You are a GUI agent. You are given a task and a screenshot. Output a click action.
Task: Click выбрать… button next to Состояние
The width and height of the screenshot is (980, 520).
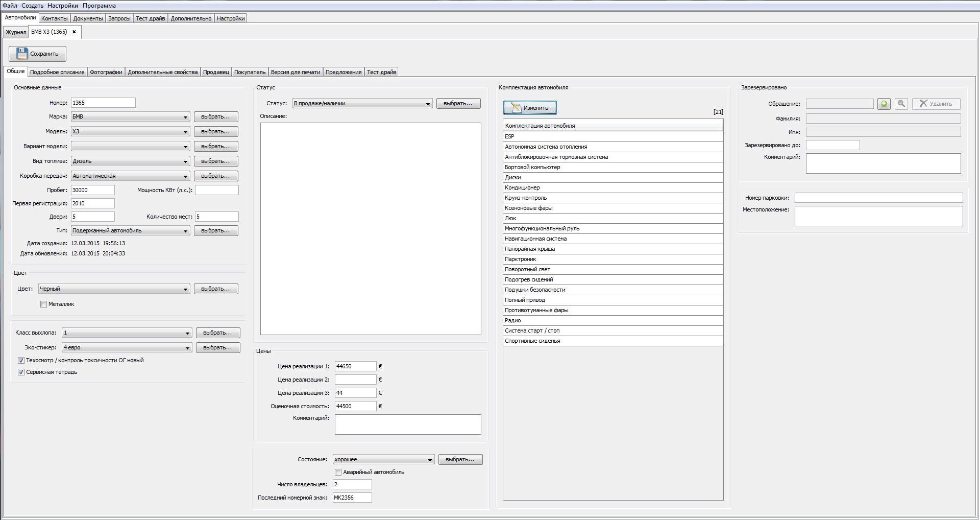click(460, 460)
